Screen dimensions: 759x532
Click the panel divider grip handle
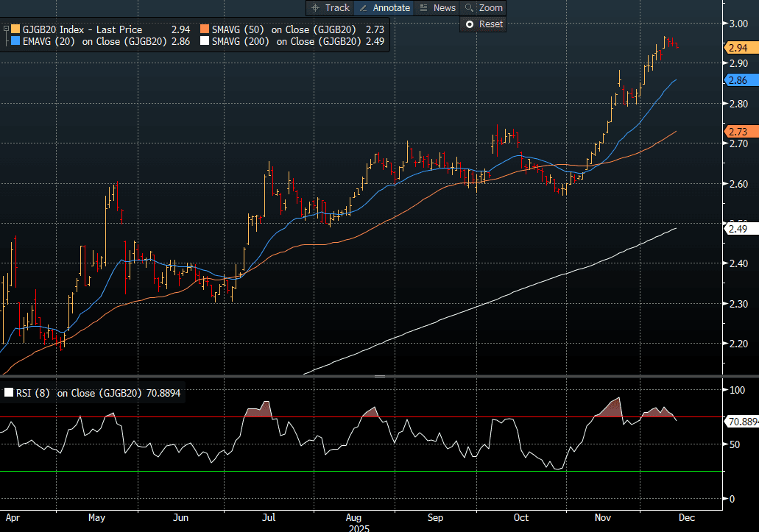pyautogui.click(x=380, y=376)
